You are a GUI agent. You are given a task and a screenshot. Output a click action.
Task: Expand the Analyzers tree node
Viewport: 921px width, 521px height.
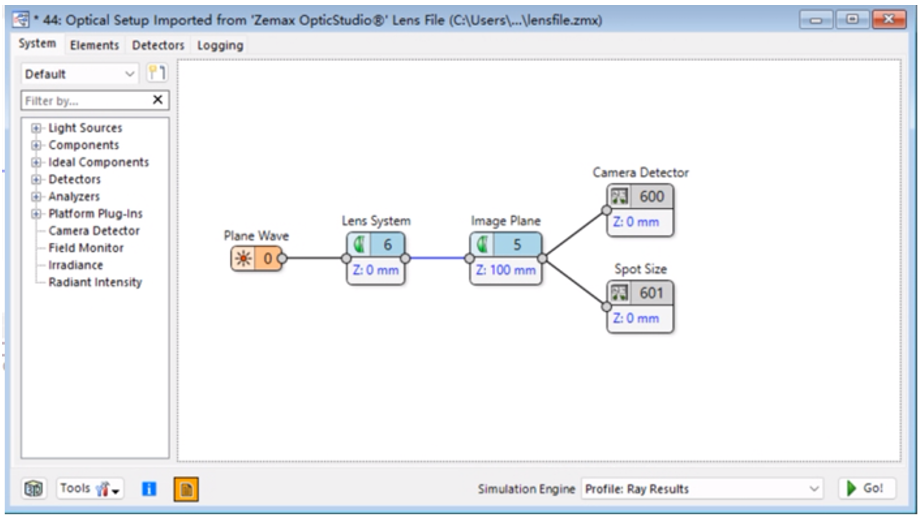tap(37, 197)
